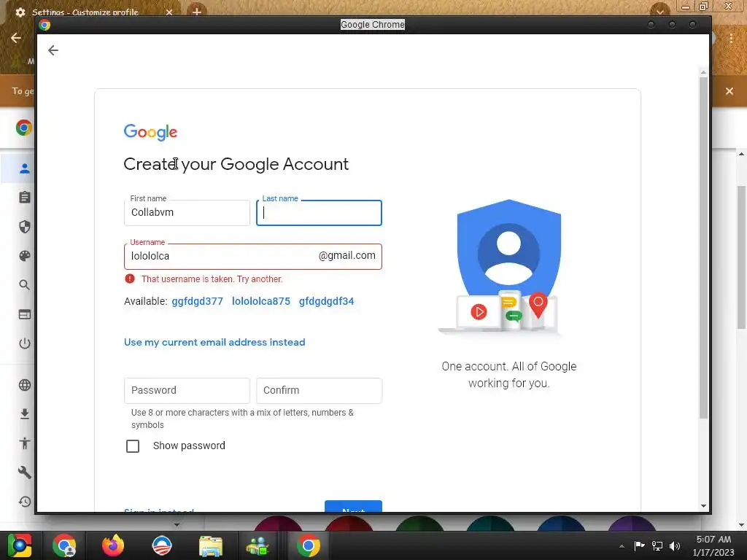Choose suggested username ggfdgd377
Screen dimensions: 747x560
coord(197,301)
